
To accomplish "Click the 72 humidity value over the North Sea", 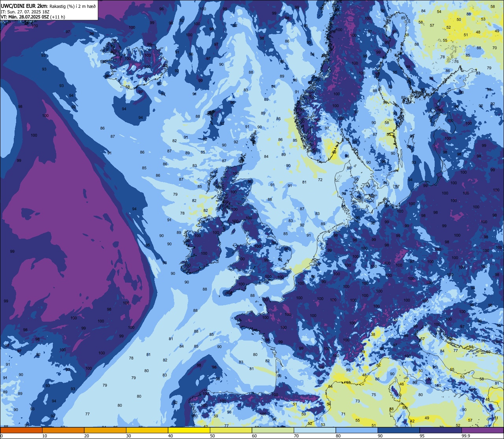I will 320,180.
